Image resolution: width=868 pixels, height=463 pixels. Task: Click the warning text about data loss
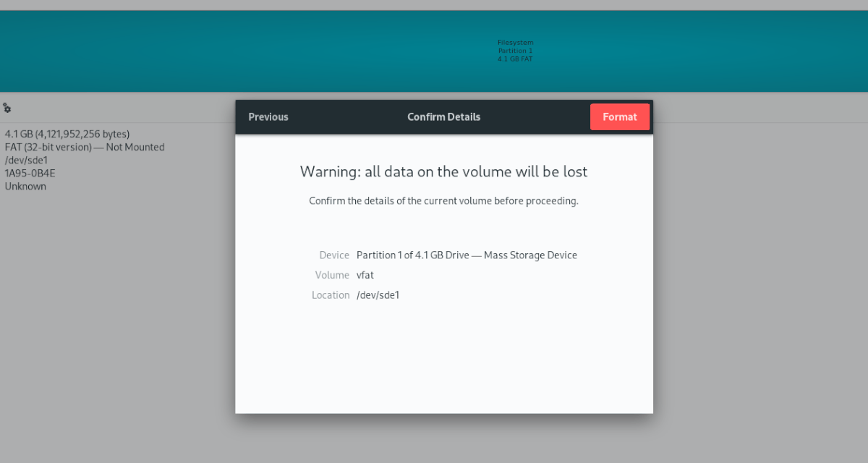tap(443, 172)
